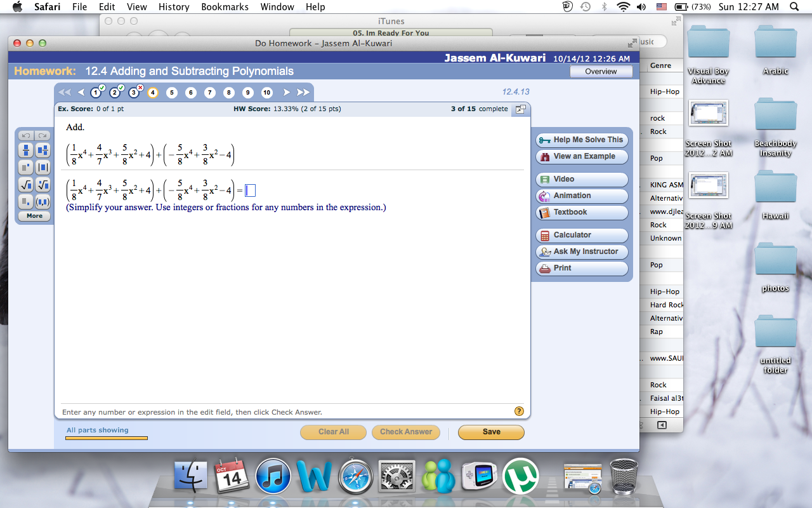Screen dimensions: 812x508
Task: Click Help Me Solve This button
Action: pyautogui.click(x=582, y=140)
